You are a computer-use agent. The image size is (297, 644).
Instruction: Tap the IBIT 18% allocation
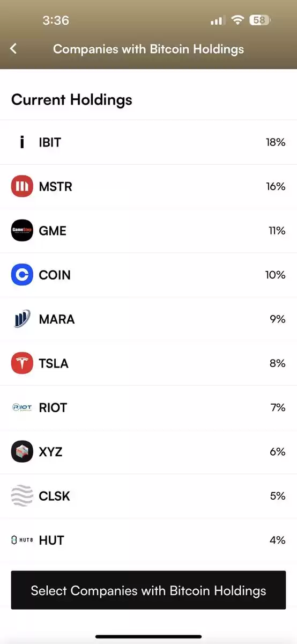(276, 142)
